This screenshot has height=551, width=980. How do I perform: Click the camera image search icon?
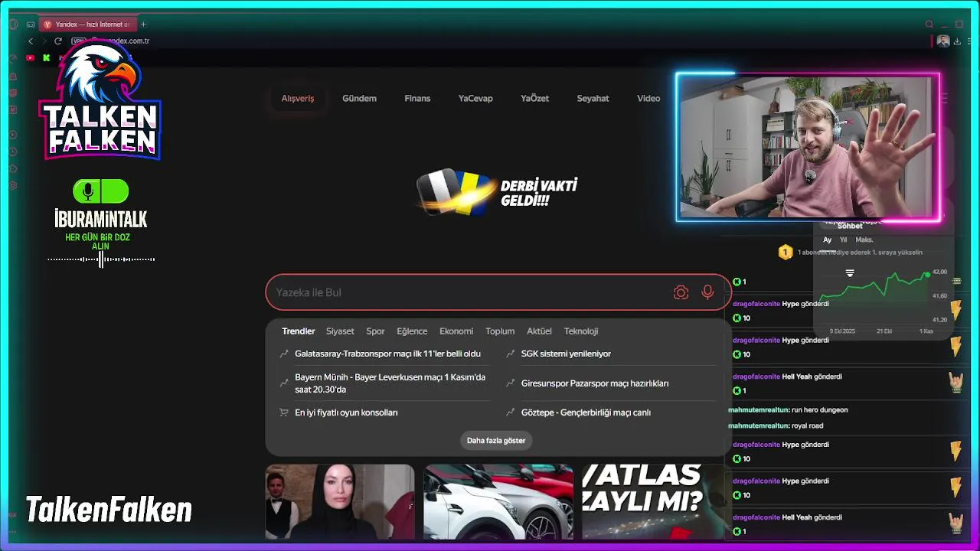click(681, 292)
